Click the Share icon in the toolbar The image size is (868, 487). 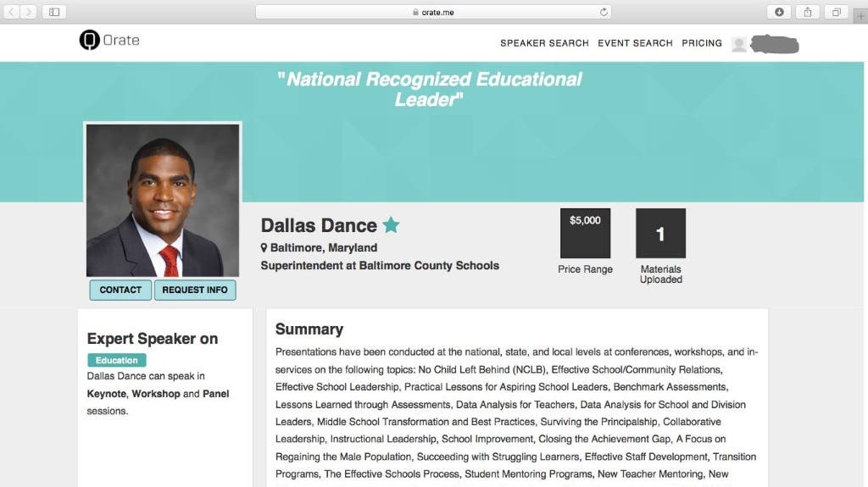click(x=807, y=12)
